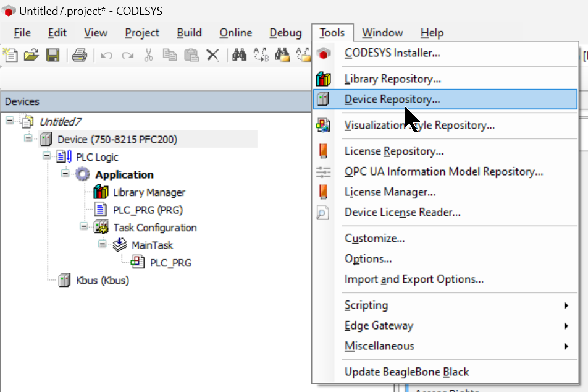Click the CODESYS Installer red cube icon
588x392 pixels.
[324, 53]
